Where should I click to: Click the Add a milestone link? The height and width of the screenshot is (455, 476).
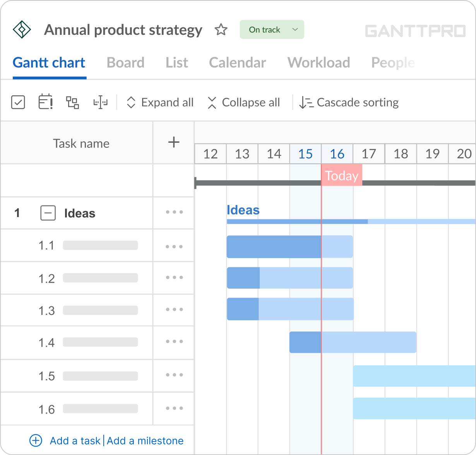click(x=145, y=441)
